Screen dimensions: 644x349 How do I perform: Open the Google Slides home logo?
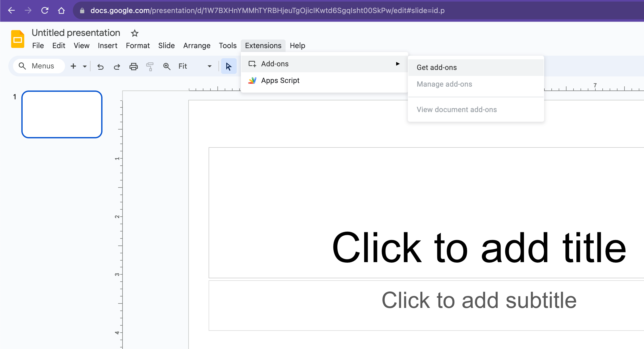(x=17, y=39)
